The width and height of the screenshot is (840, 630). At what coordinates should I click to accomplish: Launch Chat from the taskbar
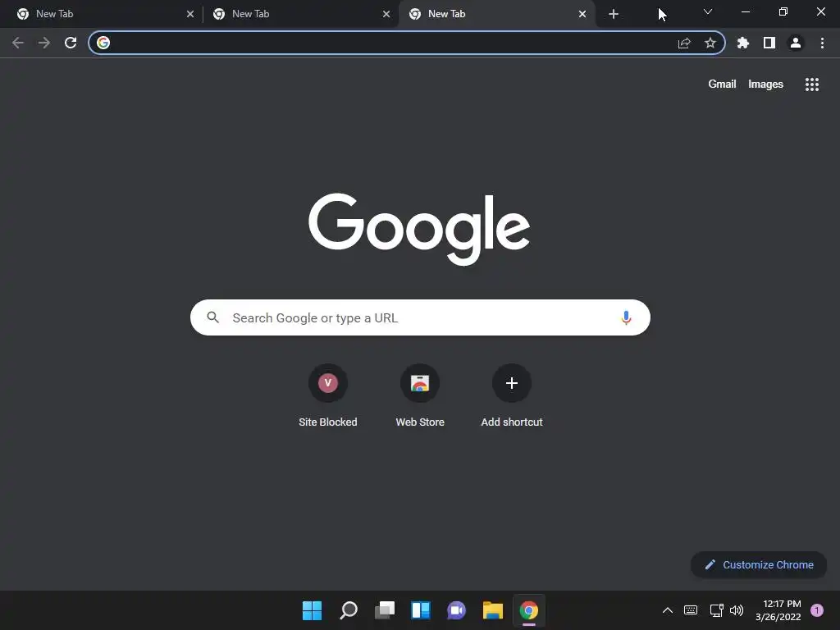pos(456,610)
